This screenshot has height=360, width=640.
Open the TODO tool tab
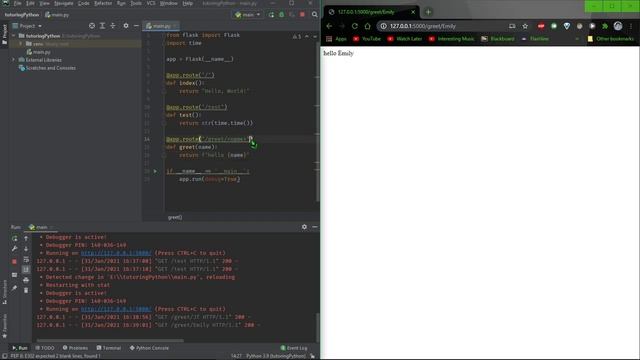point(45,348)
